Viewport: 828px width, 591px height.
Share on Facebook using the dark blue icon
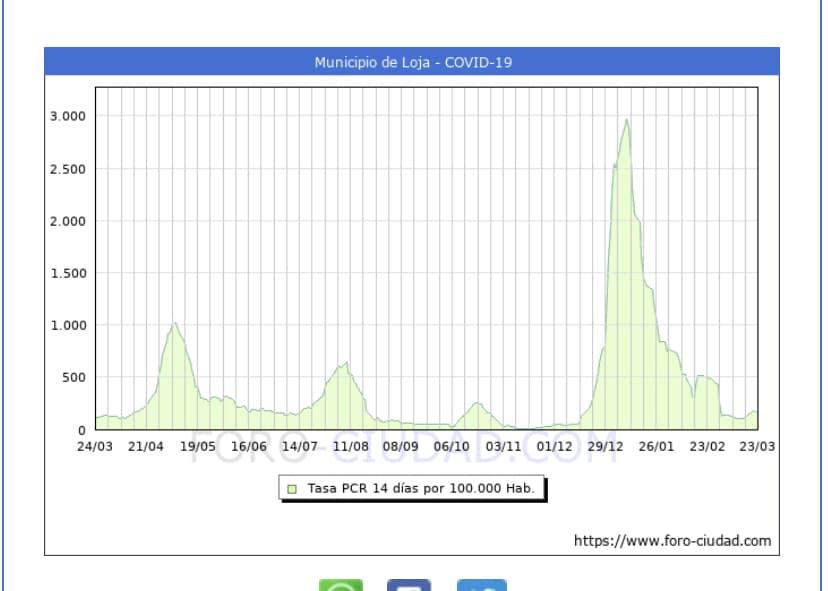[x=409, y=585]
